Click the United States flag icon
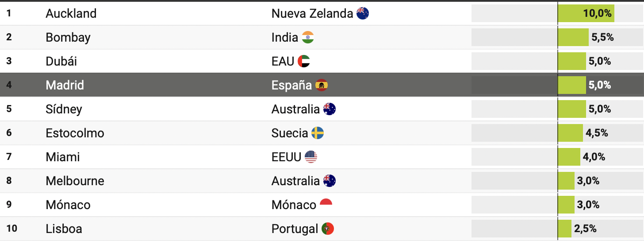Screen dimensions: 644x241 click(311, 157)
